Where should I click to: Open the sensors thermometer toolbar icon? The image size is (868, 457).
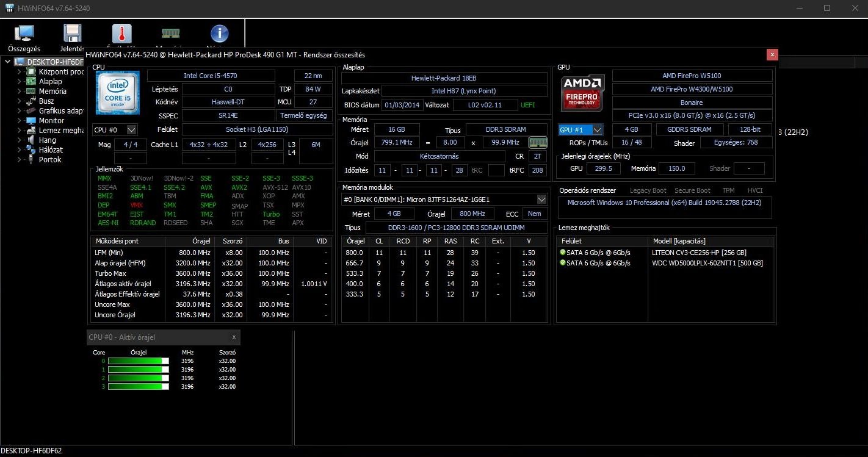click(x=121, y=34)
